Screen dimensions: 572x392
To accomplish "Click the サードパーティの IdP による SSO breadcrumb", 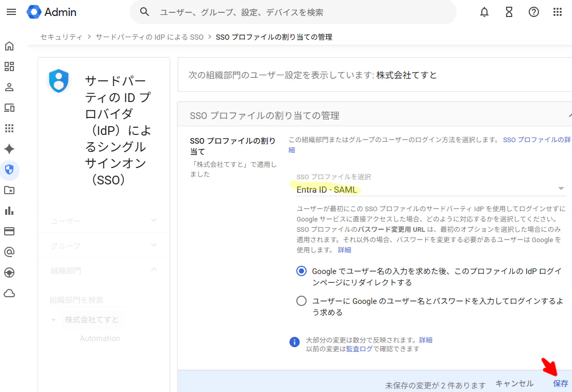I will [x=149, y=37].
